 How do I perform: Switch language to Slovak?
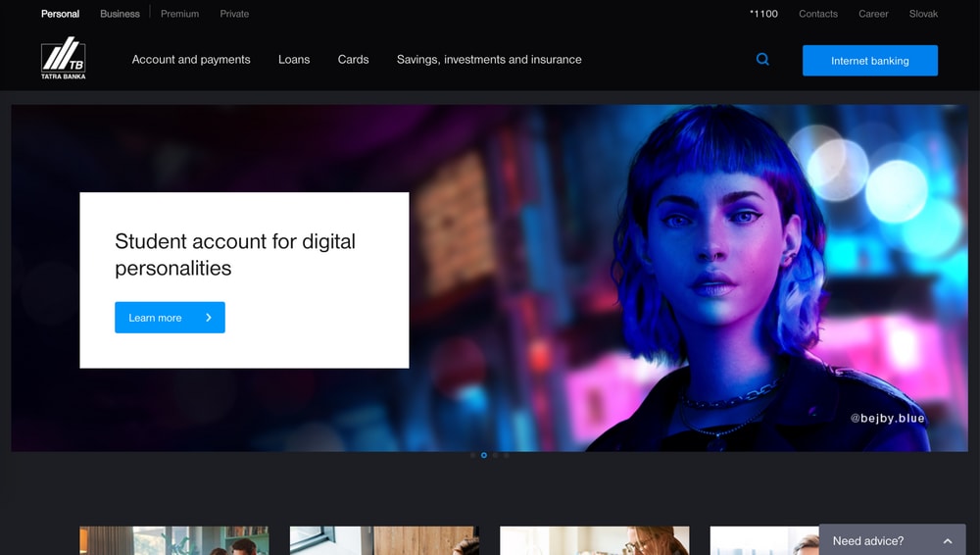[x=923, y=14]
